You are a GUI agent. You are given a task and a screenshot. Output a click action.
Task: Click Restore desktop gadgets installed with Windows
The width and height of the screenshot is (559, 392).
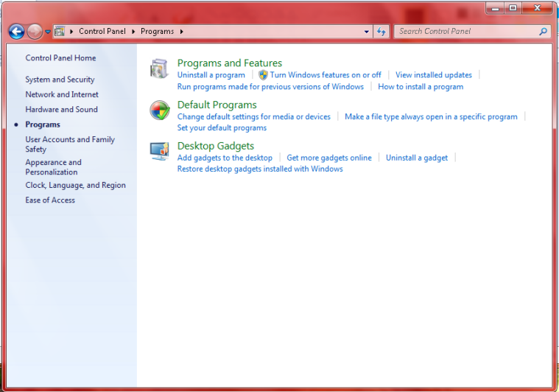[260, 169]
